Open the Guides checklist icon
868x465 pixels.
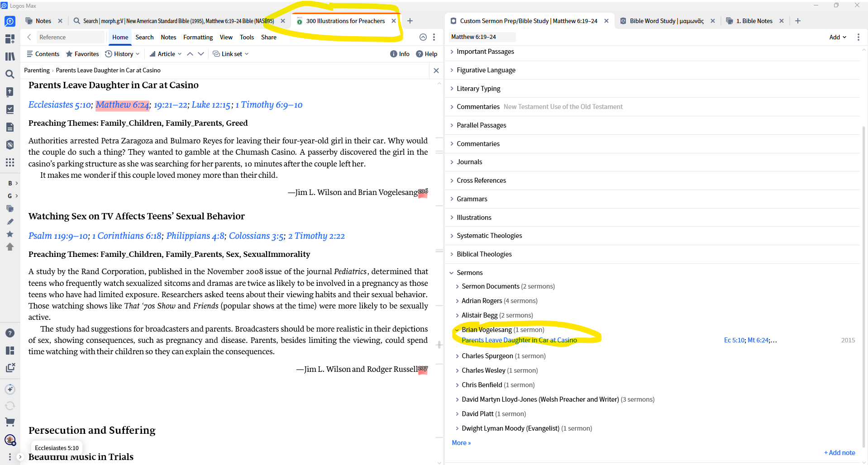pos(10,109)
